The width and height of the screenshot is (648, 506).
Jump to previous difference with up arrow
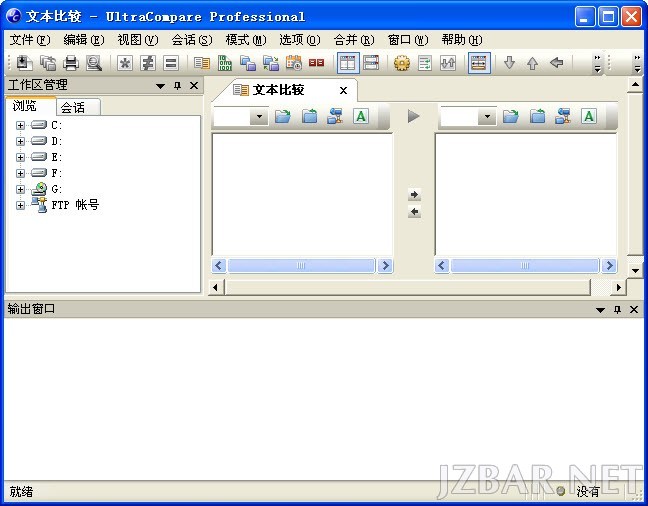pos(532,63)
